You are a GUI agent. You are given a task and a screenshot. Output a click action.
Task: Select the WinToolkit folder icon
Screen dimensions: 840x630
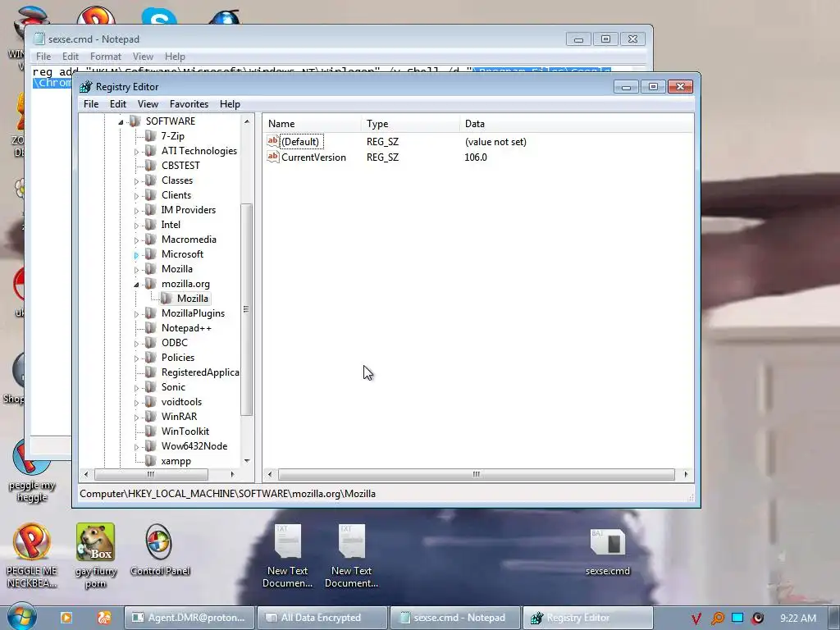(x=151, y=431)
